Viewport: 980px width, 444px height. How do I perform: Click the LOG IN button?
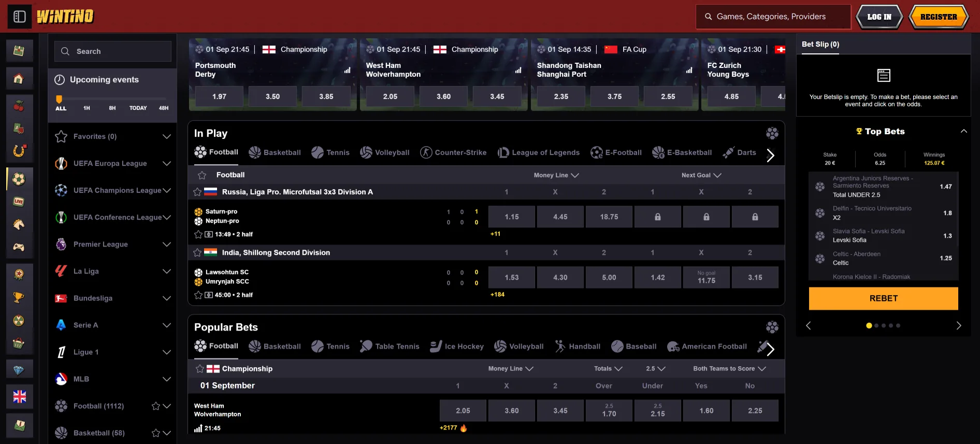[879, 17]
